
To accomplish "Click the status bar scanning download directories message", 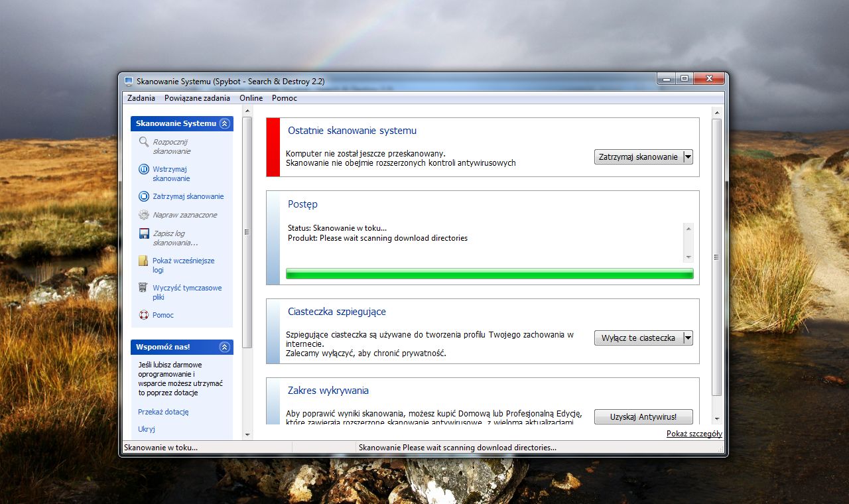I will [x=458, y=448].
